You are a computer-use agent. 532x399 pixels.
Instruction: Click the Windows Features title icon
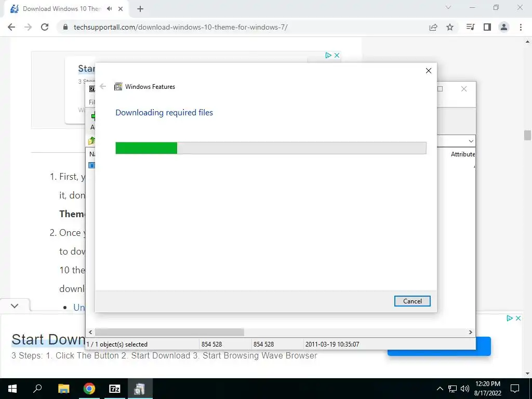(118, 87)
